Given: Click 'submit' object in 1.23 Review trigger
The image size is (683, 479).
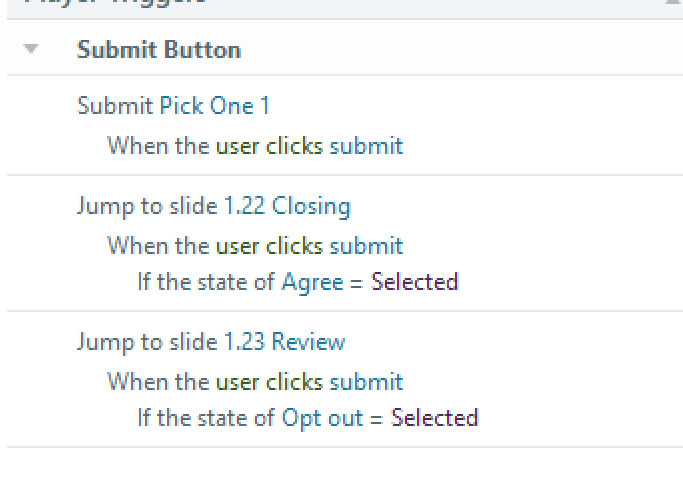Looking at the screenshot, I should pyautogui.click(x=366, y=381).
